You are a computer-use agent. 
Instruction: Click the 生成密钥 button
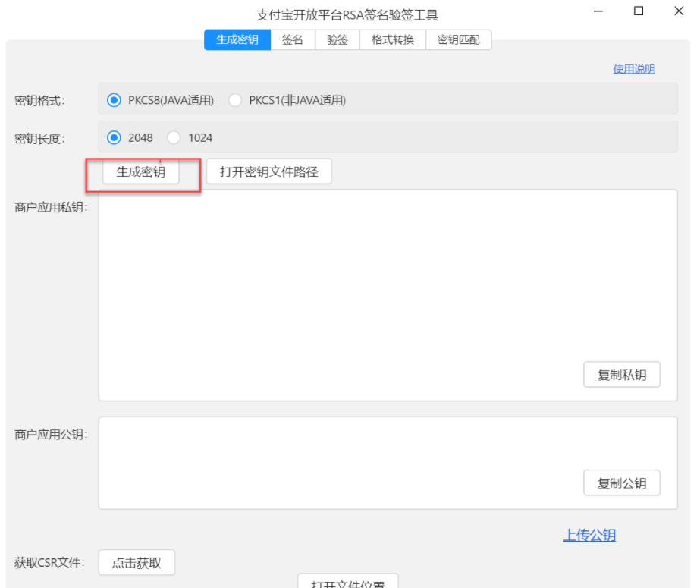pos(140,171)
